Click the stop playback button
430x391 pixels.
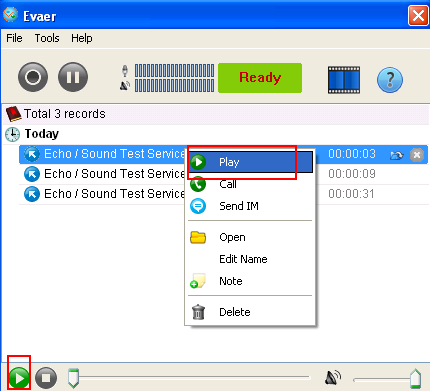46,378
